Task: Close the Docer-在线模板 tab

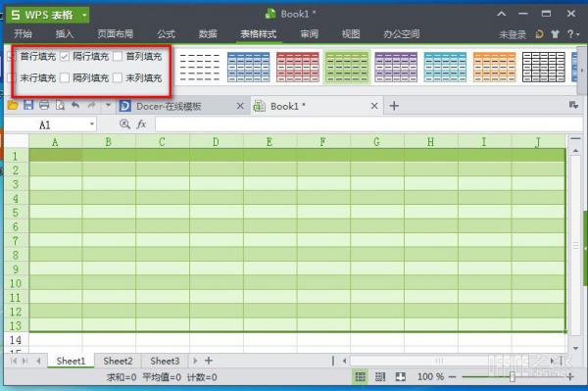Action: pyautogui.click(x=240, y=106)
